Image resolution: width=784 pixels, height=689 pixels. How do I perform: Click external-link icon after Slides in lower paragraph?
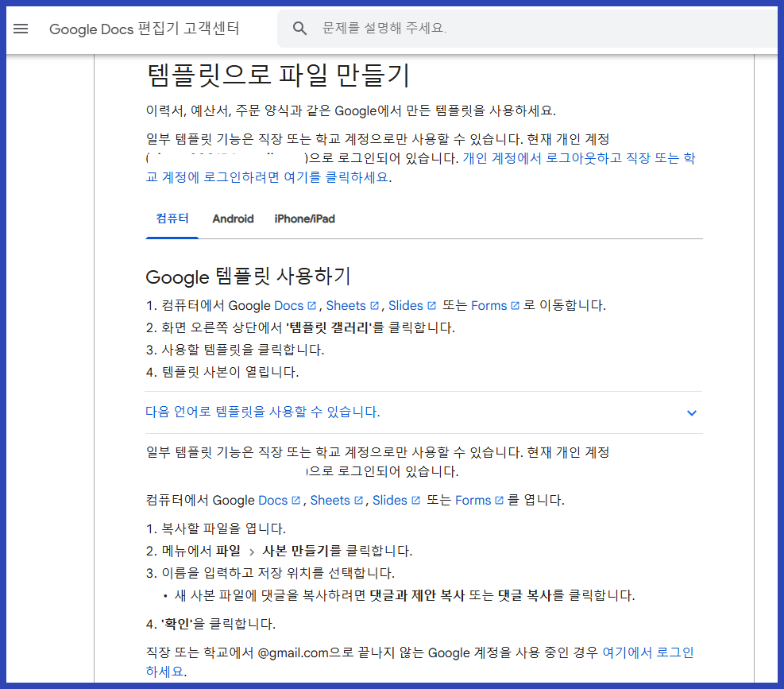coord(416,500)
